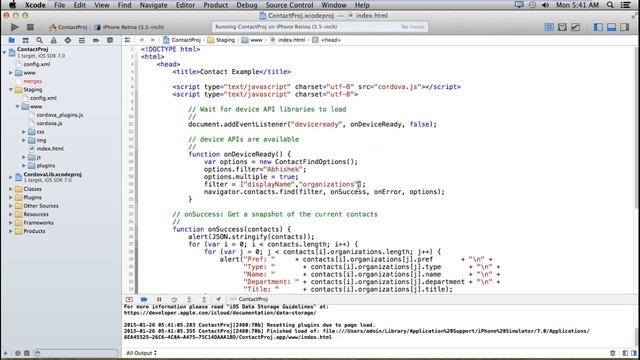Viewport: 640px width, 360px height.
Task: Expand the top-level www folder
Action: tap(11, 73)
